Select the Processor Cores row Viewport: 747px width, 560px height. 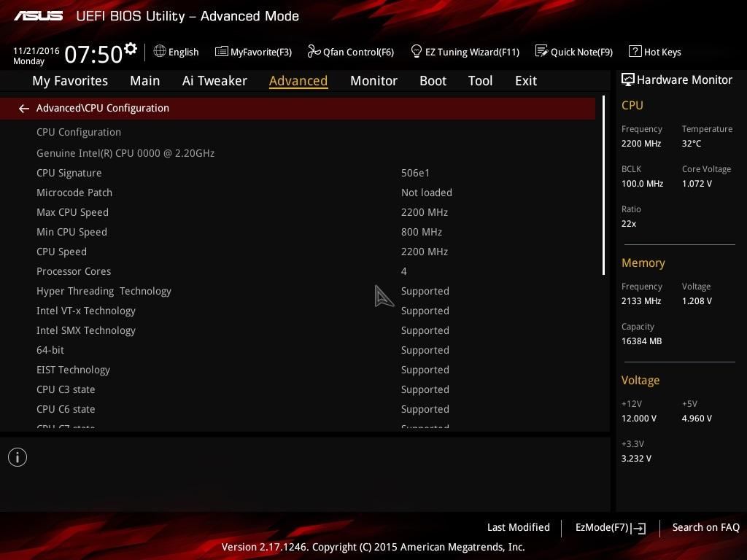pyautogui.click(x=298, y=271)
